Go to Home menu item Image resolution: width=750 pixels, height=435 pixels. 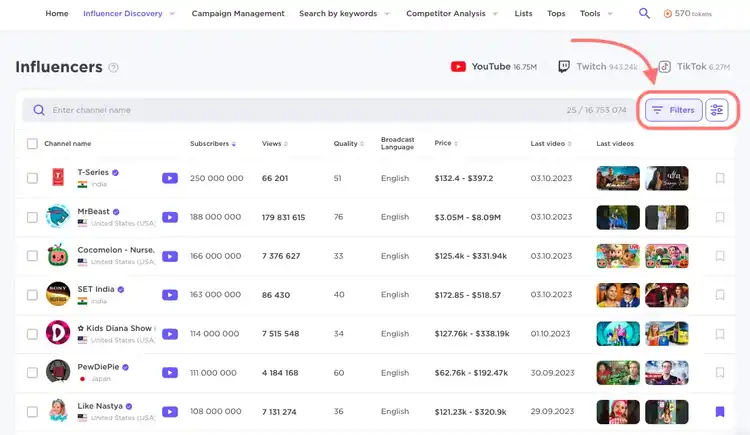pyautogui.click(x=57, y=13)
